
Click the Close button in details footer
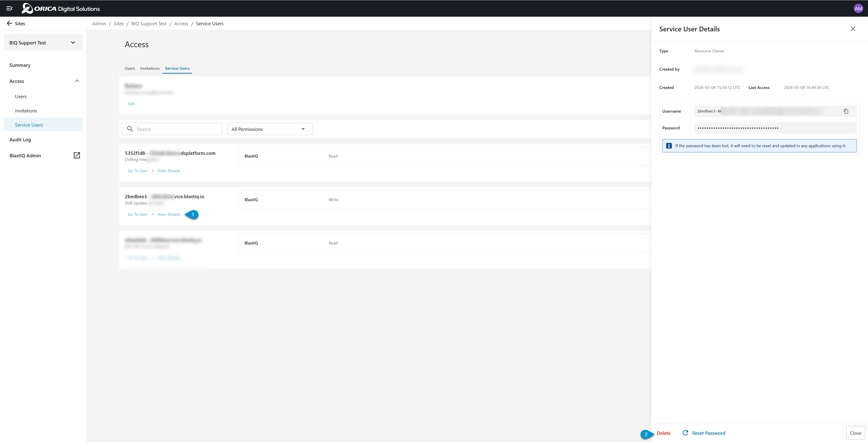click(855, 433)
